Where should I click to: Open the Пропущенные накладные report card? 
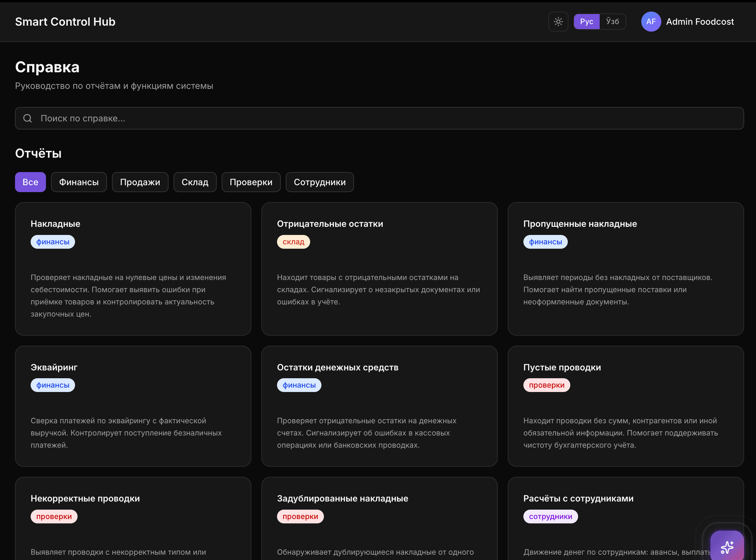[x=626, y=269]
